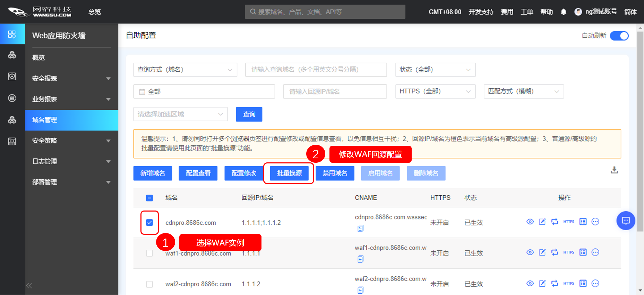
Task: Click the 禁用域名 button
Action: coord(335,173)
